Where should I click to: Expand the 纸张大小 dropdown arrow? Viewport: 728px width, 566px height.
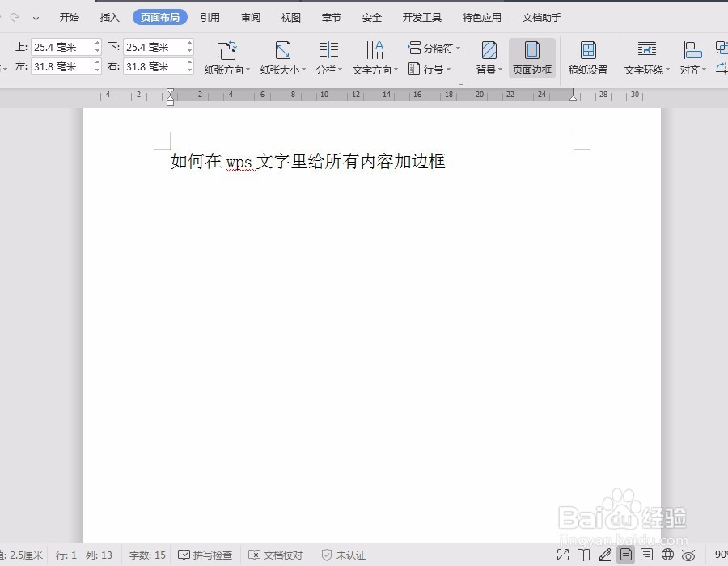click(x=303, y=70)
